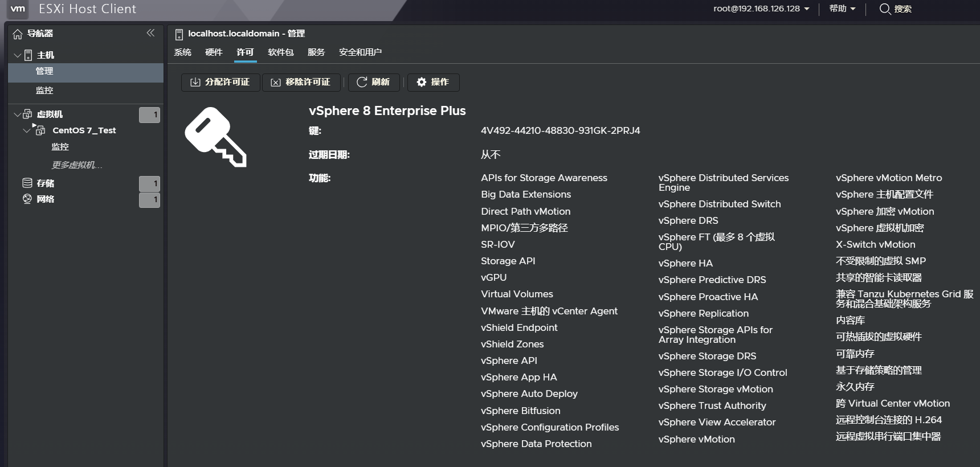Select 管理 under host in navigator
This screenshot has width=980, height=467.
(85, 72)
